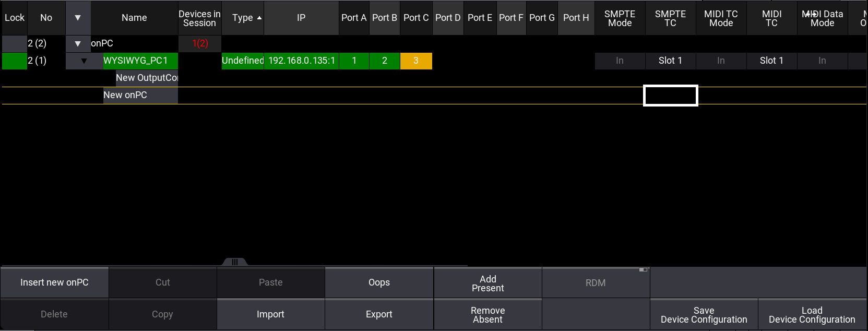Toggle Port A cell showing 1
The width and height of the screenshot is (868, 331).
(x=354, y=61)
